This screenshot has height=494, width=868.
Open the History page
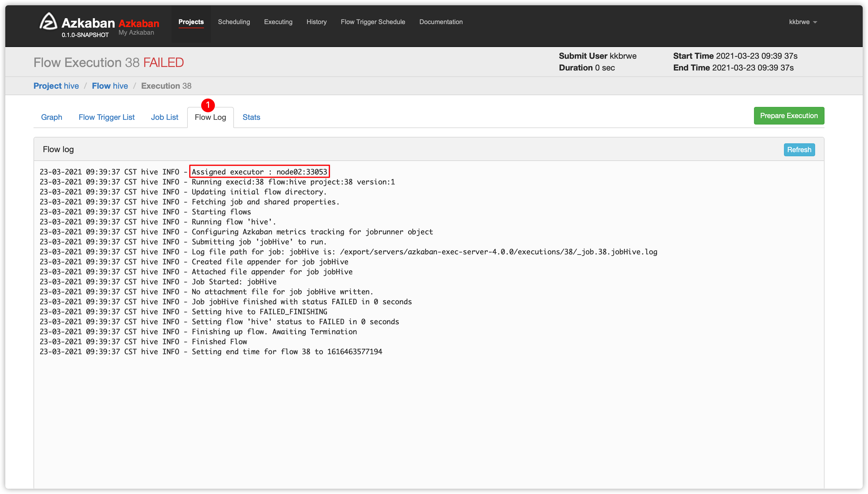click(x=316, y=22)
